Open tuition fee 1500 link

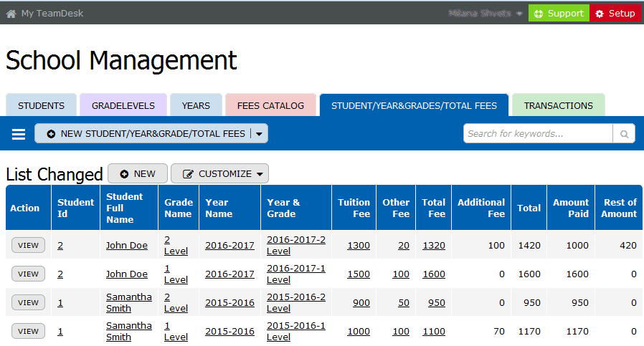click(359, 274)
